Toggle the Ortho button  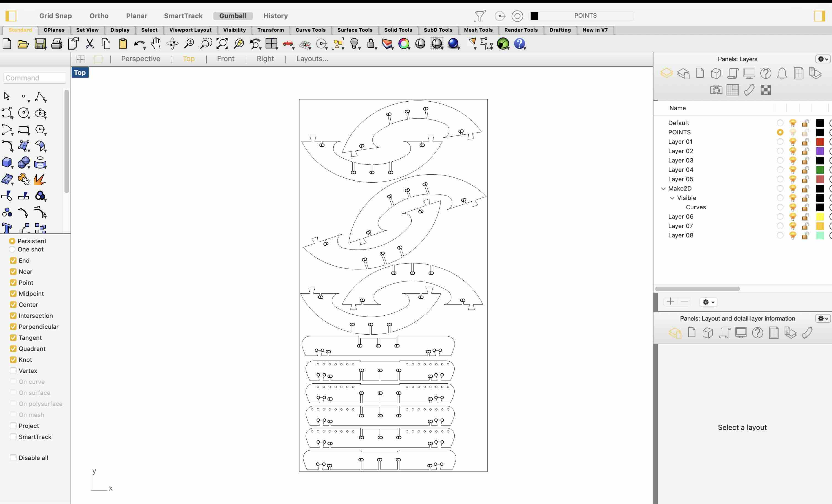click(99, 16)
